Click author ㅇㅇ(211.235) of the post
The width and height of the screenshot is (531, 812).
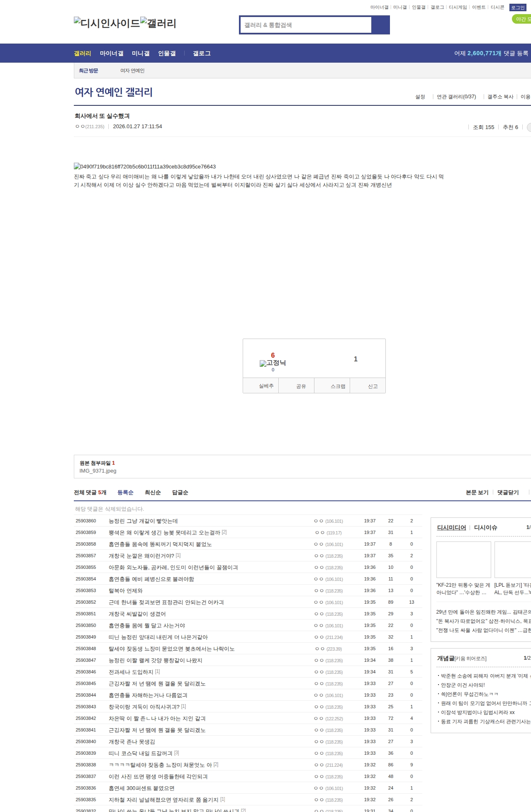pos(90,127)
